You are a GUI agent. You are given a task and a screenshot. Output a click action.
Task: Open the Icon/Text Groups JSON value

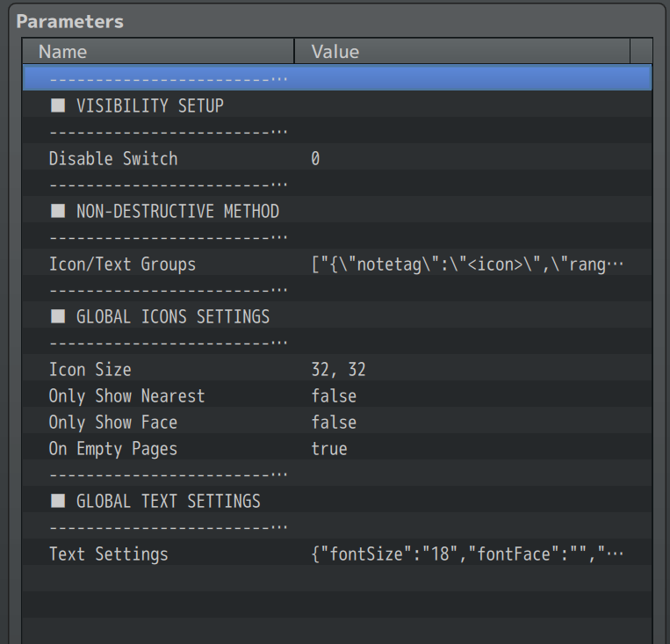(467, 264)
